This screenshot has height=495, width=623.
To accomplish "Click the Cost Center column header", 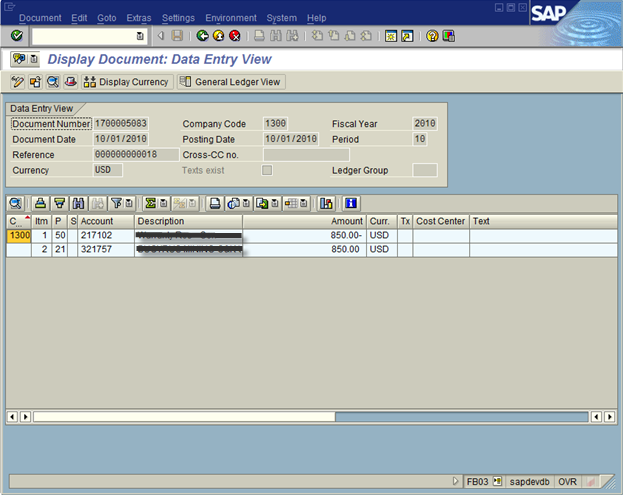I will (x=441, y=221).
